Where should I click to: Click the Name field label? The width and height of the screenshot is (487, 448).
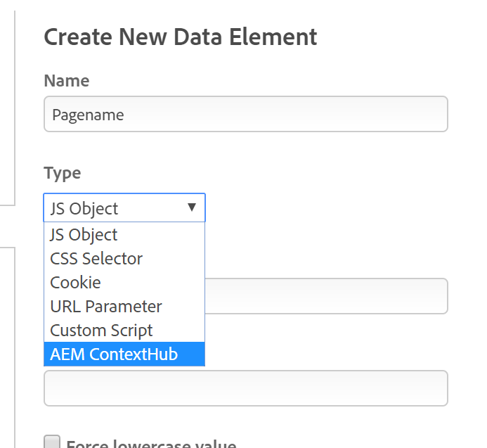point(67,81)
